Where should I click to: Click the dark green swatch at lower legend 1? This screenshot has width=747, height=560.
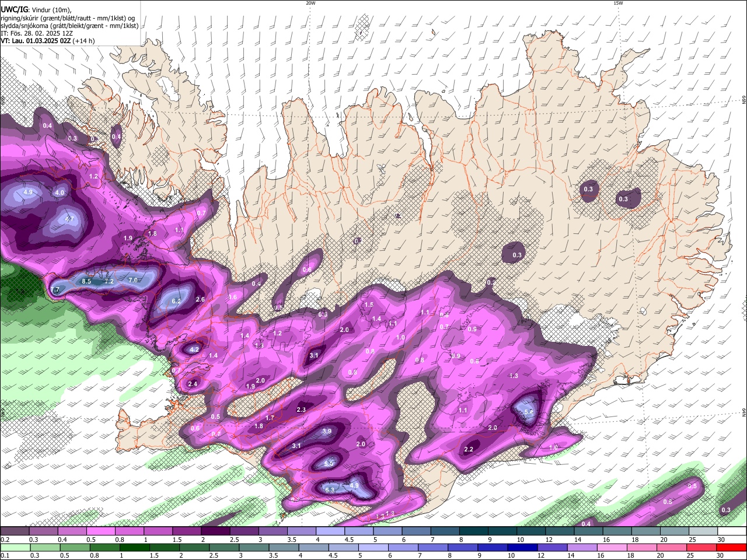[x=134, y=547]
